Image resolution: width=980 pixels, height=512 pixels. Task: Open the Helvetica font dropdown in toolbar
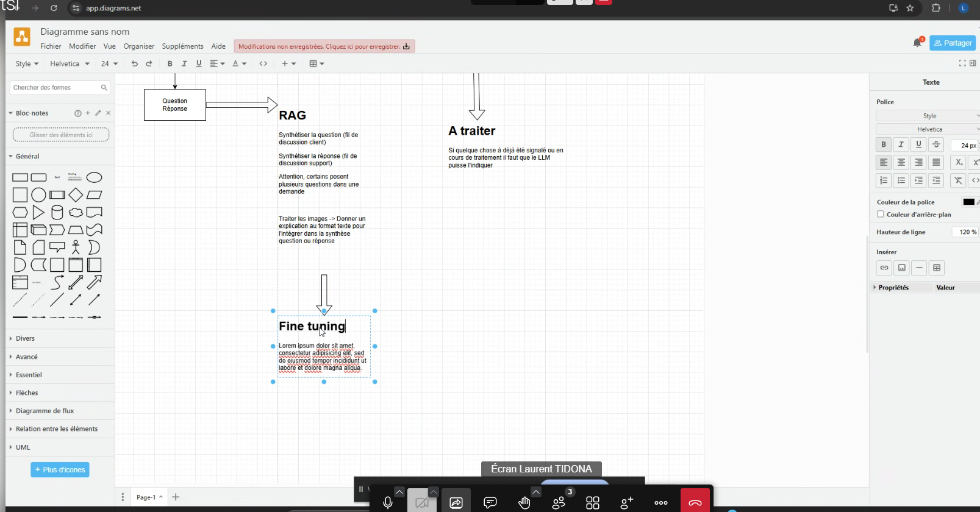[70, 63]
